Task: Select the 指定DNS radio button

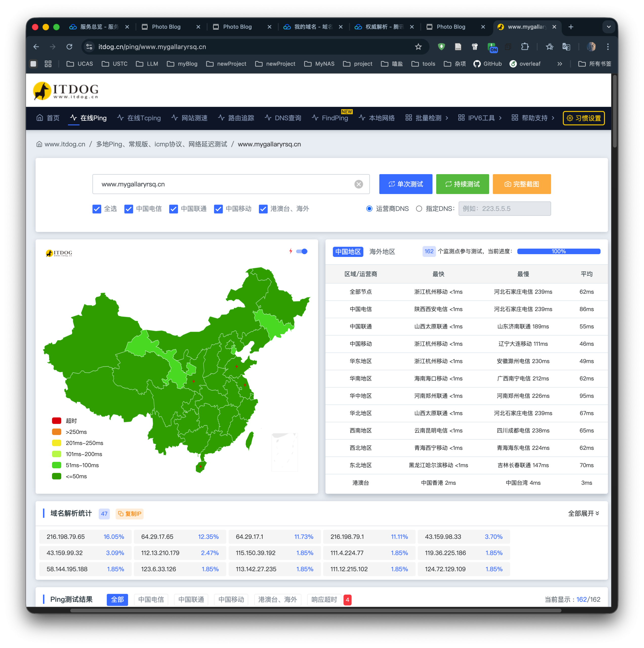Action: coord(419,209)
